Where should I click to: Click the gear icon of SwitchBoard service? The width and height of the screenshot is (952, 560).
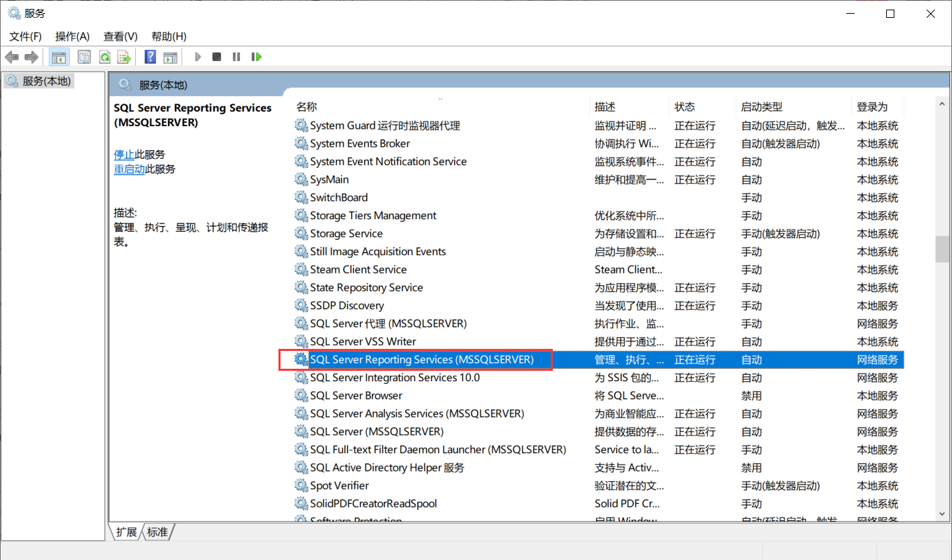(x=301, y=197)
